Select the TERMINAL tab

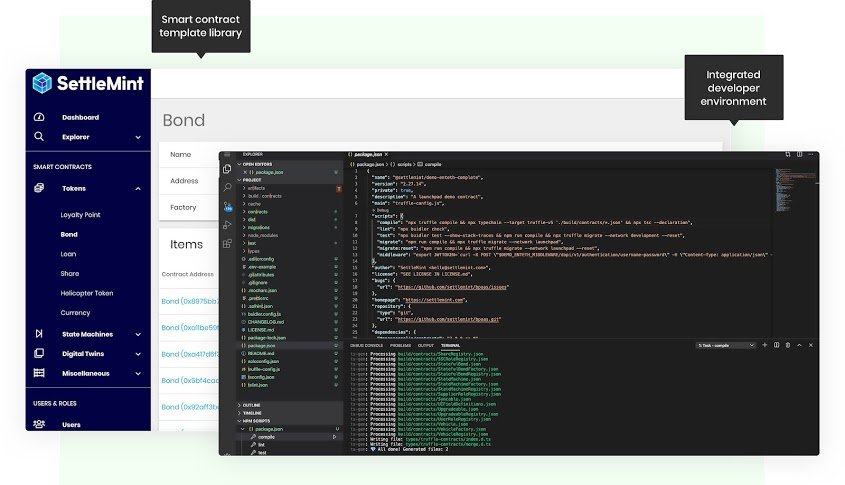pos(451,345)
